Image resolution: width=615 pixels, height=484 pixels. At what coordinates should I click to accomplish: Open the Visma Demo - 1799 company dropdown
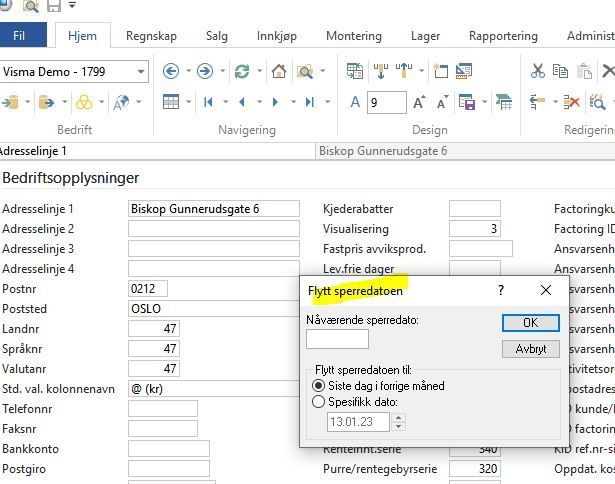[x=141, y=72]
